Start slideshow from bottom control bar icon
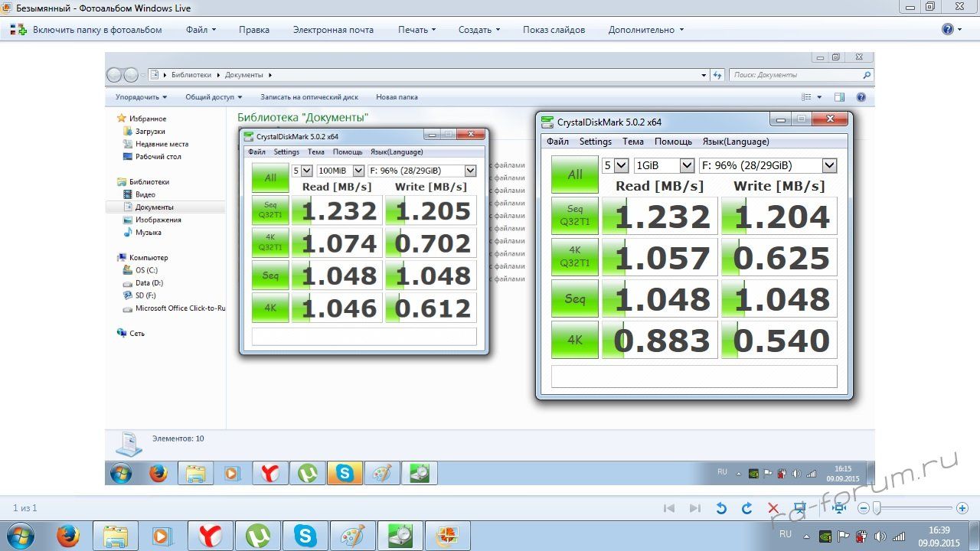Image resolution: width=980 pixels, height=551 pixels. (799, 508)
